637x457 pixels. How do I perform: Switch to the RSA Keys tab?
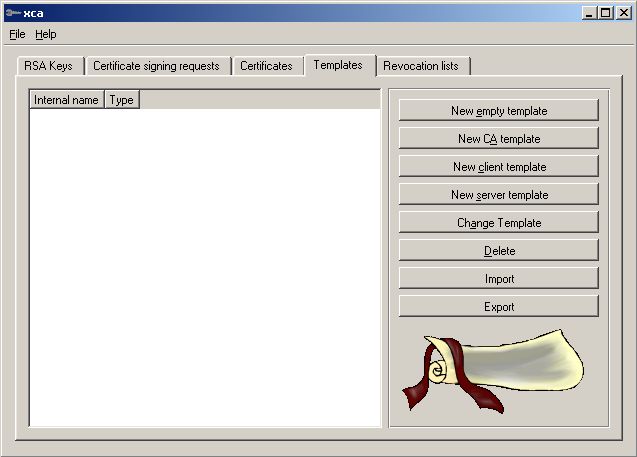pos(47,66)
